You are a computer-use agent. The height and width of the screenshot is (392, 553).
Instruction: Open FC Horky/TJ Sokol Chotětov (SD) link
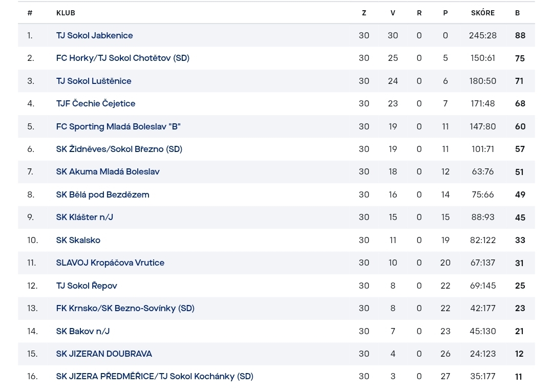click(x=123, y=58)
